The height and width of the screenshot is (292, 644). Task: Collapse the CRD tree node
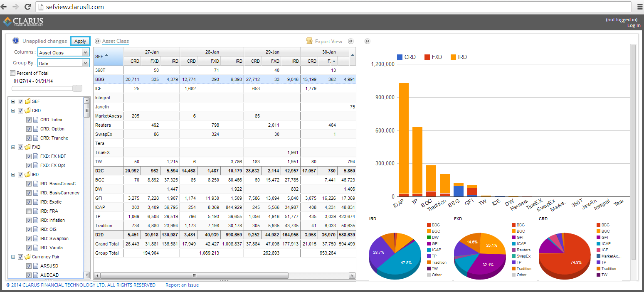[x=13, y=110]
